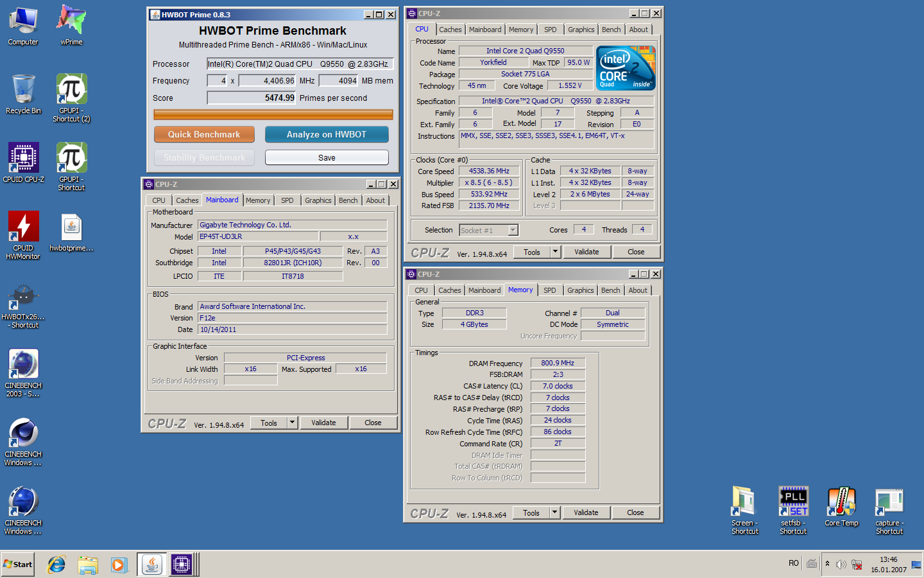Launch Core Temp desktop icon

tap(841, 506)
